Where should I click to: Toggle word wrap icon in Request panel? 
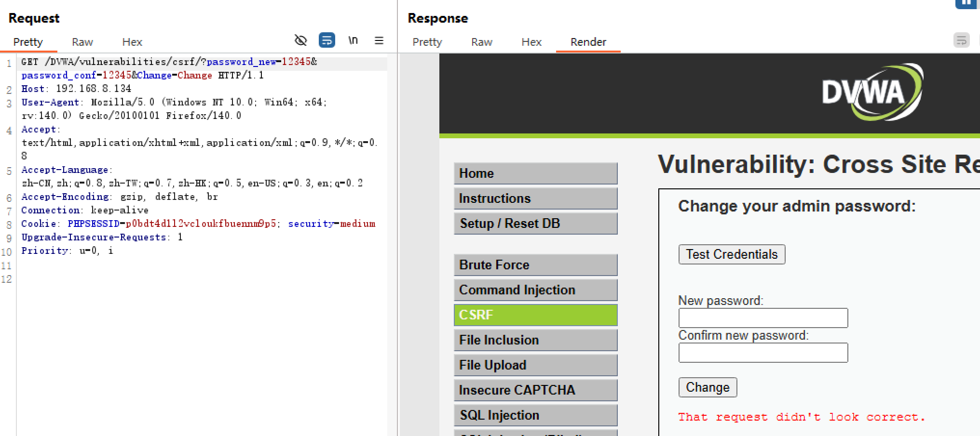click(x=327, y=40)
